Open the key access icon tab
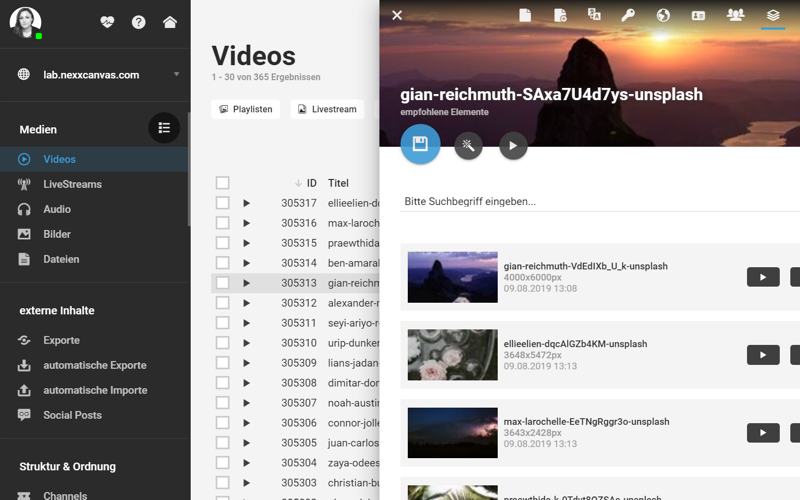The width and height of the screenshot is (800, 500). (x=628, y=15)
